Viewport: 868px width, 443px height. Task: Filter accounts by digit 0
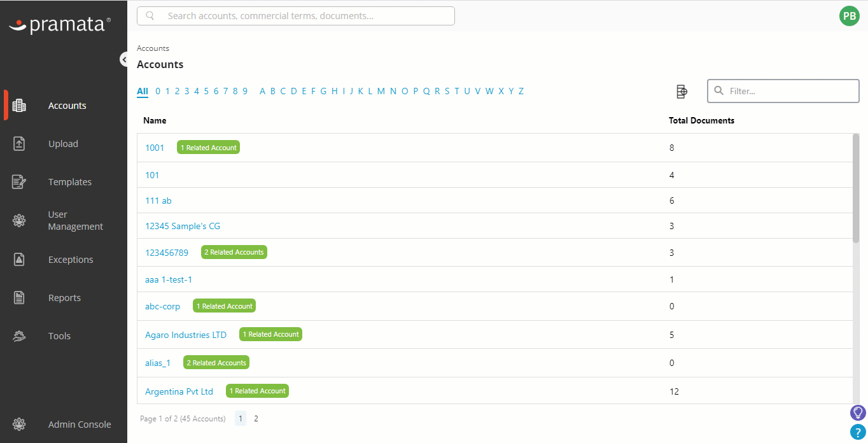pos(158,91)
